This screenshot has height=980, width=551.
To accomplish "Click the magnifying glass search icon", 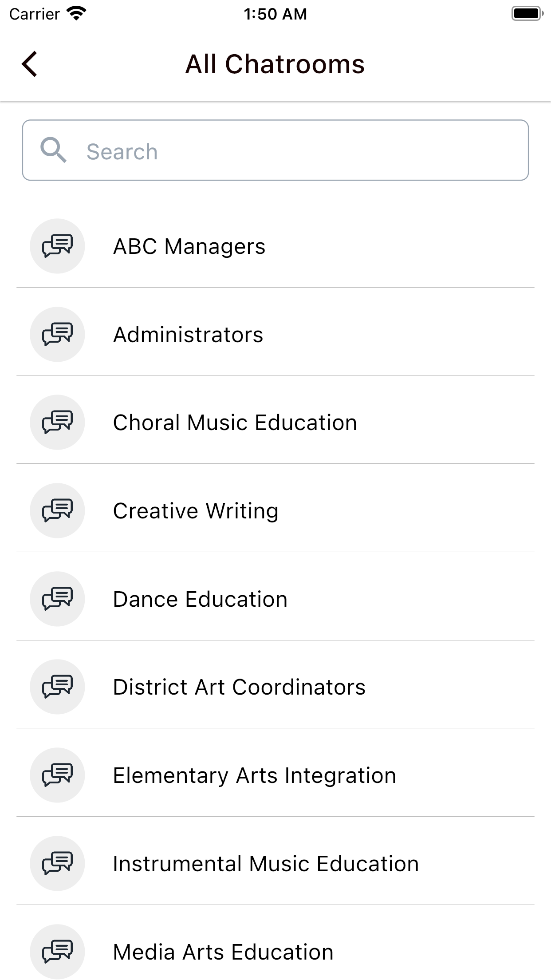I will 53,150.
